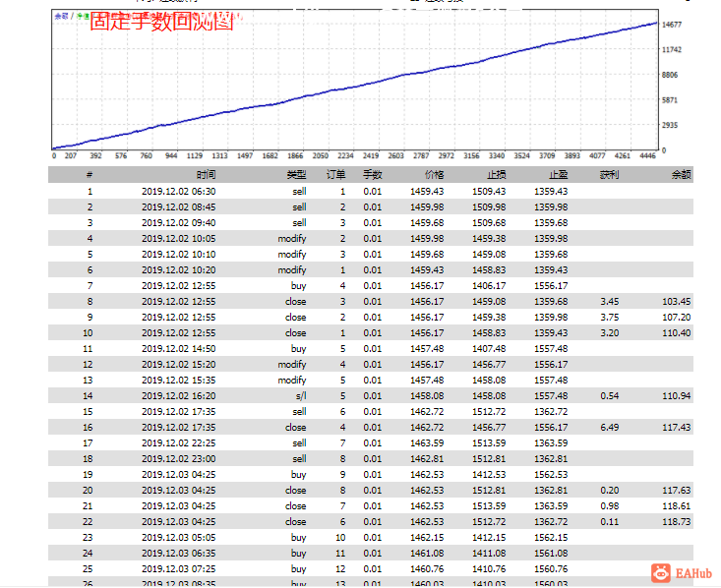Click the price 1460.76
This screenshot has width=721, height=588.
pyautogui.click(x=427, y=568)
